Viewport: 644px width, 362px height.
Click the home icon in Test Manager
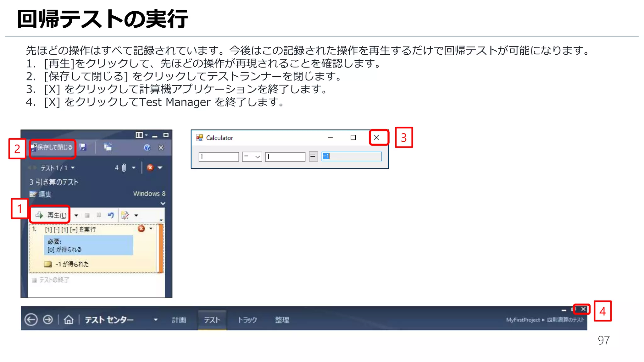tap(69, 320)
